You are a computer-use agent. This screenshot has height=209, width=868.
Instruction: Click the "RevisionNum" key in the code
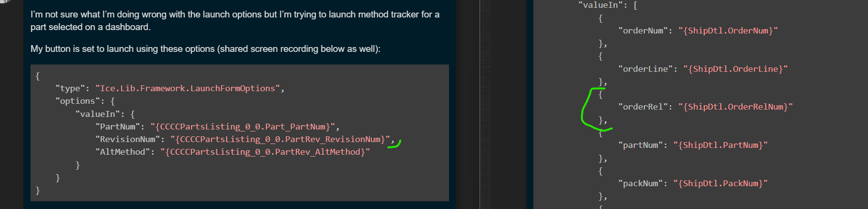pyautogui.click(x=128, y=139)
